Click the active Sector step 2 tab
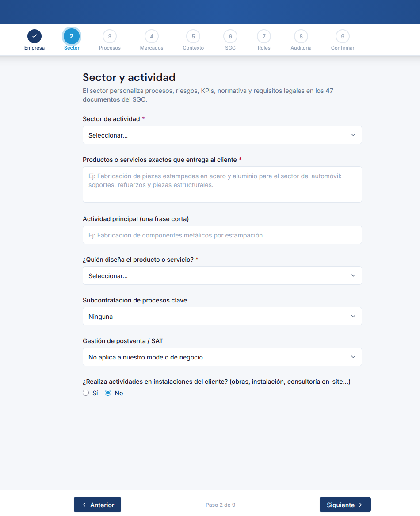The height and width of the screenshot is (516, 420). coord(72,36)
